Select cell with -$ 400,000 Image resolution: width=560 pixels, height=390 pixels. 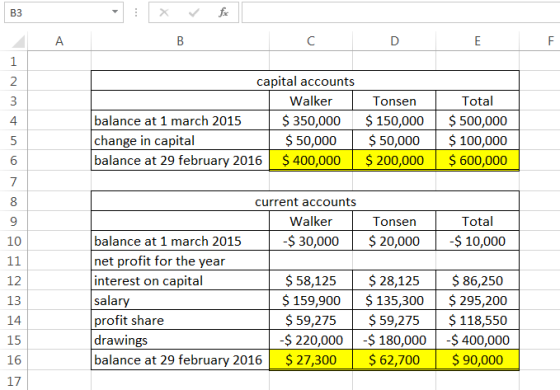[478, 340]
